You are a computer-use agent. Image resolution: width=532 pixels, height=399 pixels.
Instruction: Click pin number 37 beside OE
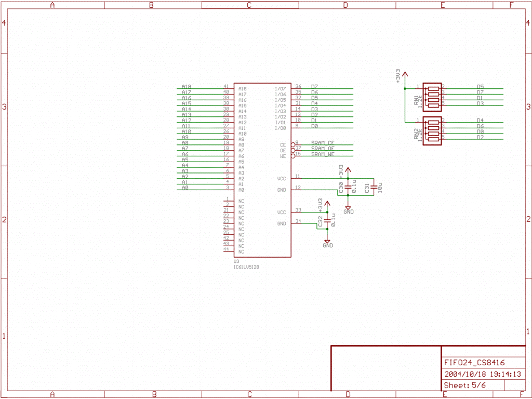298,148
